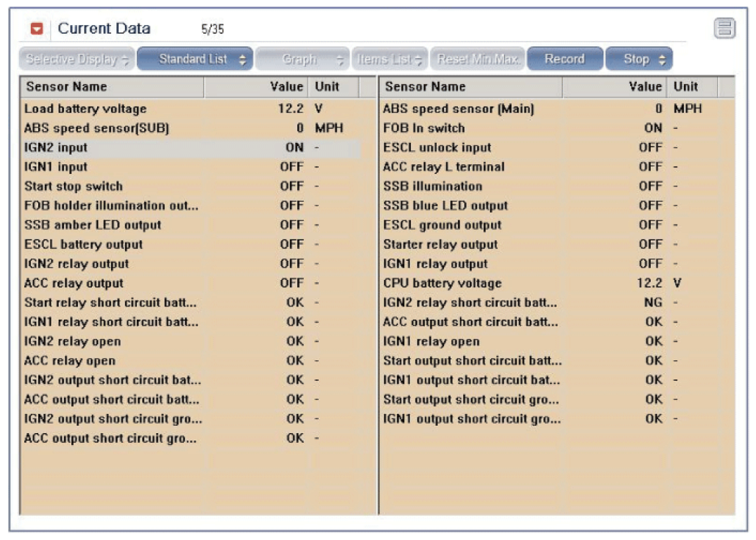Click the left Sensor Name column header
Image resolution: width=756 pixels, height=540 pixels.
(x=112, y=87)
